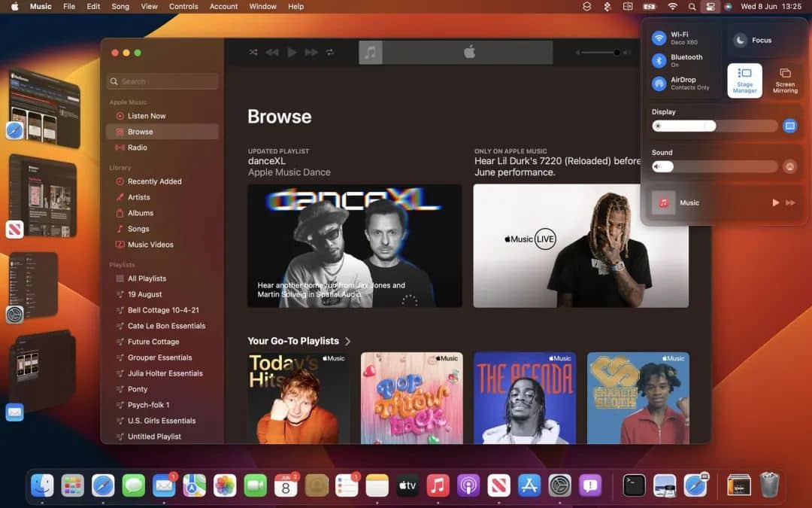Open Screen Mirroring in Control Center
The width and height of the screenshot is (812, 508).
point(785,81)
